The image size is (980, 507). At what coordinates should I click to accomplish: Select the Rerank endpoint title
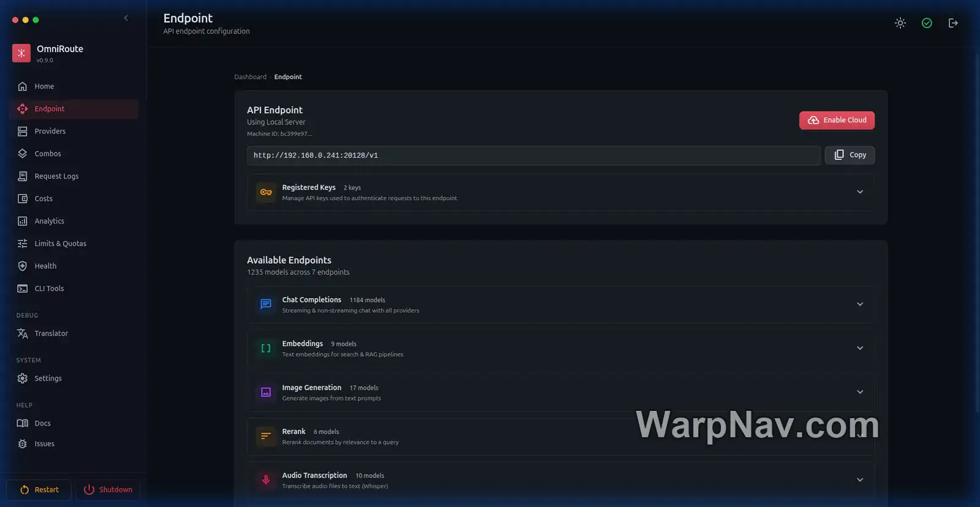tap(293, 432)
